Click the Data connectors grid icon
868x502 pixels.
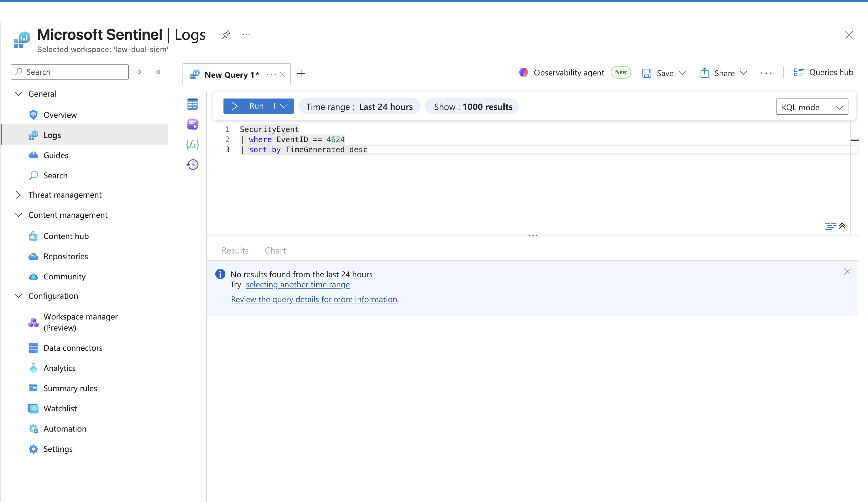[x=33, y=348]
